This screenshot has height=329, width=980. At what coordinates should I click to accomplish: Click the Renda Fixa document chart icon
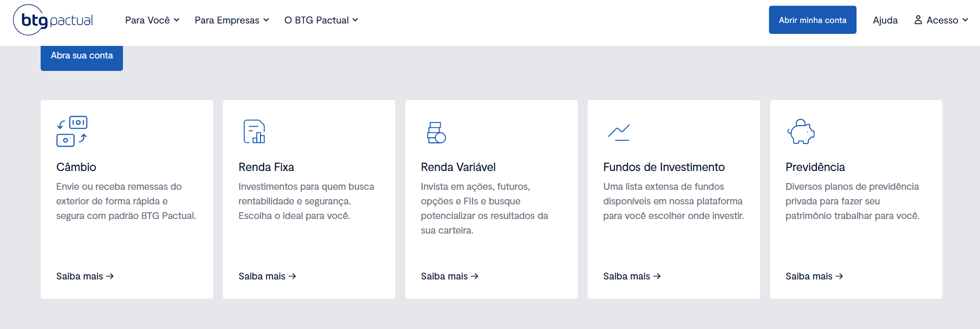(x=254, y=131)
